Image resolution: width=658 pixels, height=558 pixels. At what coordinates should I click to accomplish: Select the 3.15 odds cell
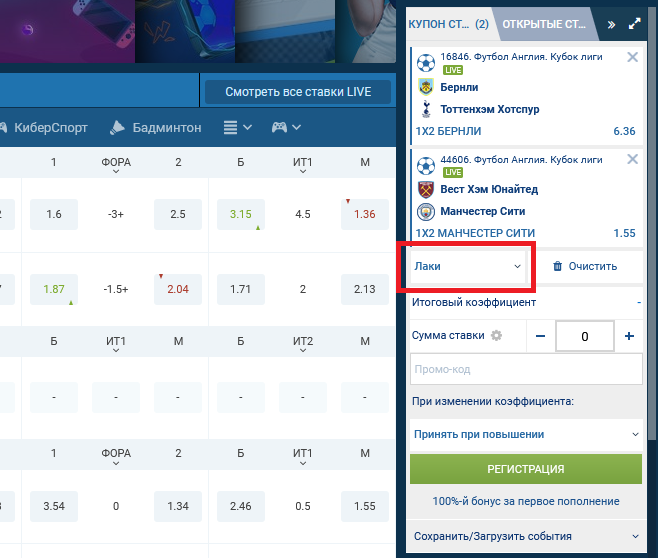(x=240, y=214)
